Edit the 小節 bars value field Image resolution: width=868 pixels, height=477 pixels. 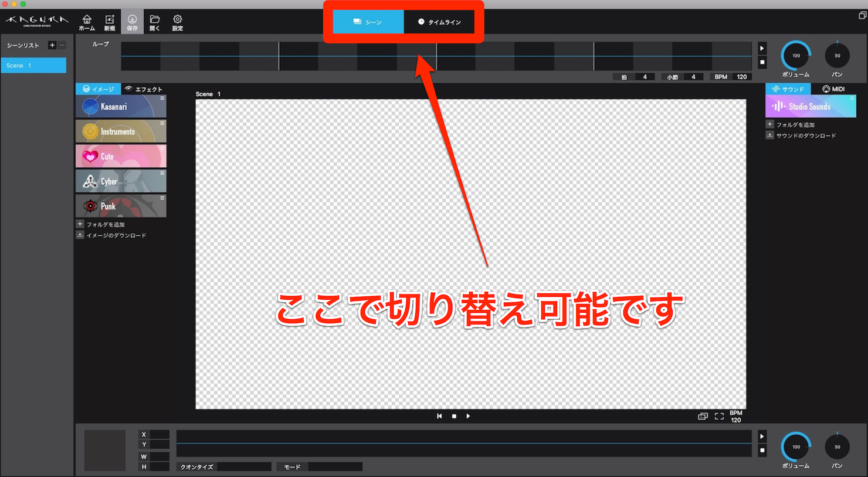tap(693, 77)
